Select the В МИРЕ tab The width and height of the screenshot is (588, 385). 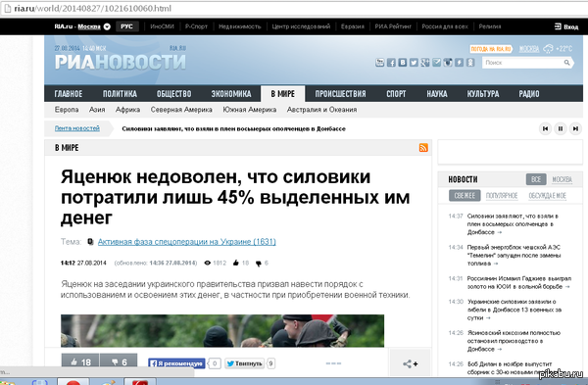coord(283,94)
